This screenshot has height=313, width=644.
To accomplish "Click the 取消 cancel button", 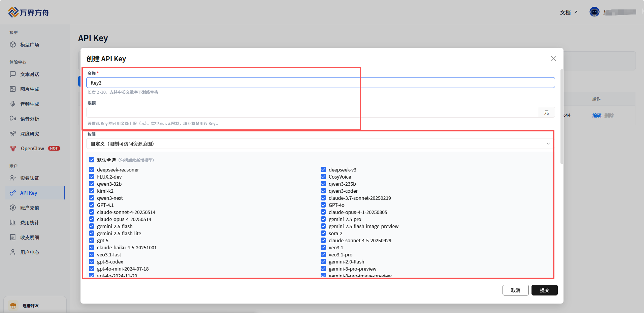I will tap(515, 290).
